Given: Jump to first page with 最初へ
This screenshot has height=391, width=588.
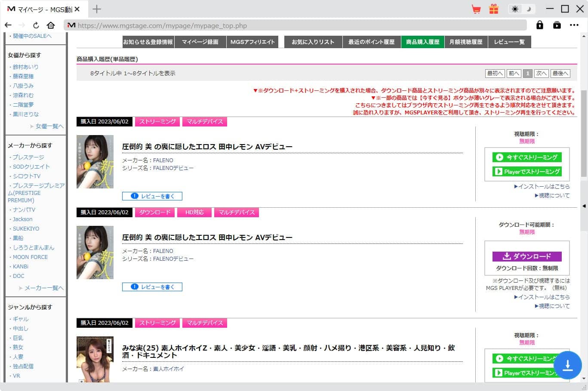Looking at the screenshot, I should (x=495, y=74).
